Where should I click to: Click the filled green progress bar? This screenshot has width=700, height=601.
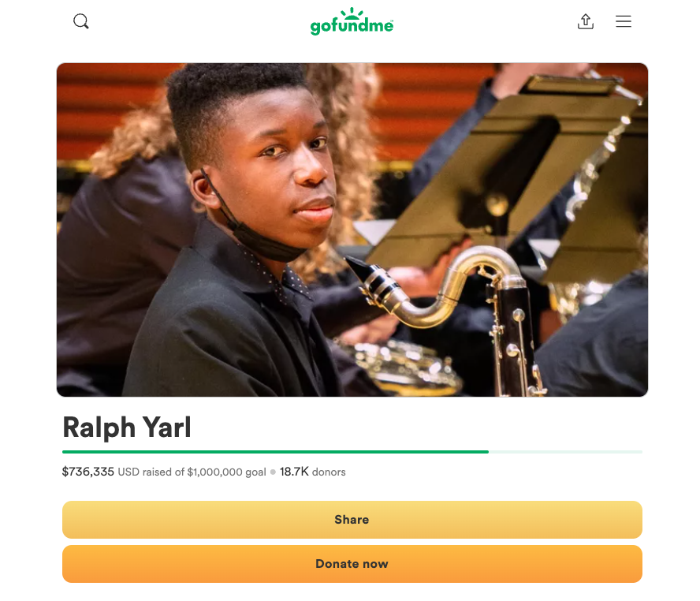[275, 452]
